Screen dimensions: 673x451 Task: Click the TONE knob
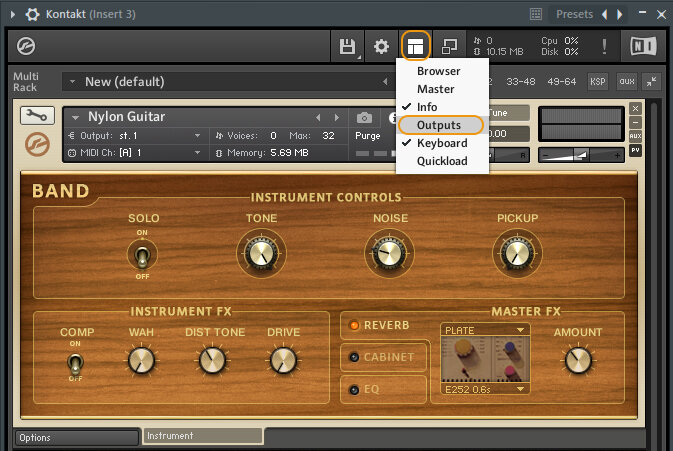coord(261,253)
